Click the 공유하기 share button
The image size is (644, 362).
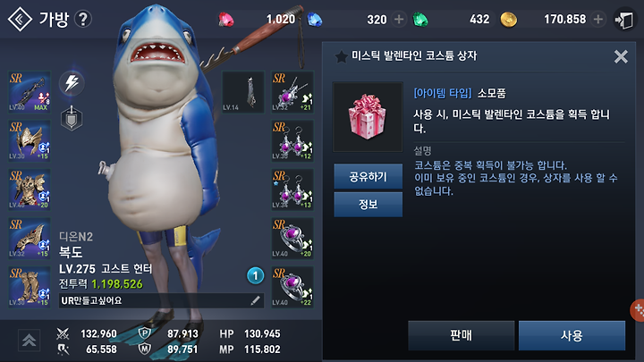click(x=368, y=176)
